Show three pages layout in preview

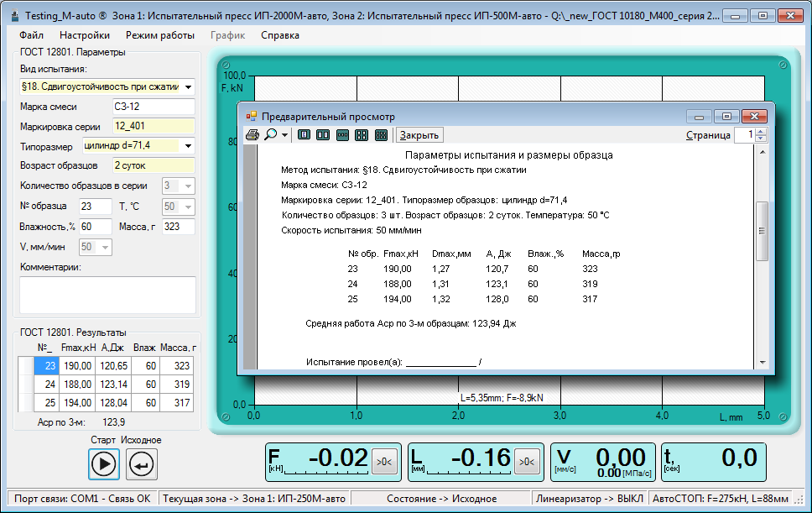click(342, 134)
